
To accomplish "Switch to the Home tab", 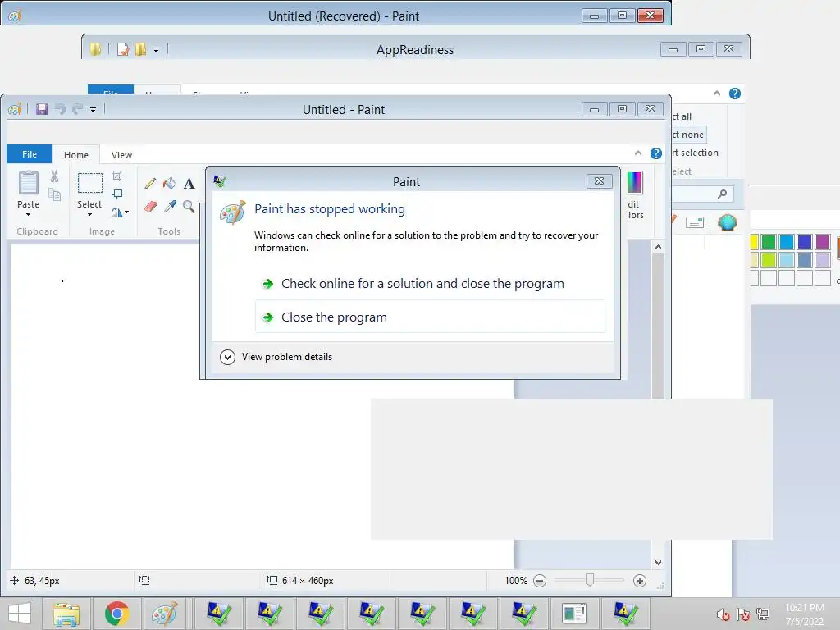I will point(76,155).
